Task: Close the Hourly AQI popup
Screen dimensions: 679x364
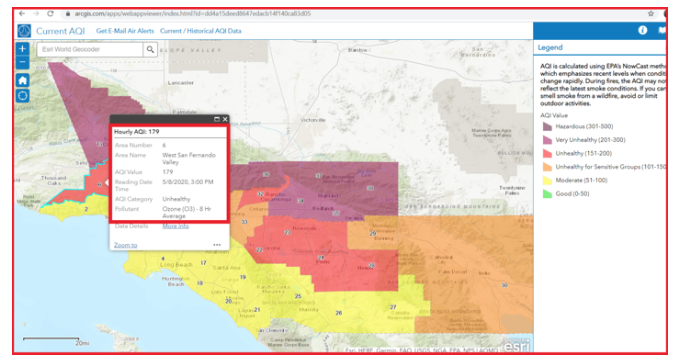Action: 225,119
